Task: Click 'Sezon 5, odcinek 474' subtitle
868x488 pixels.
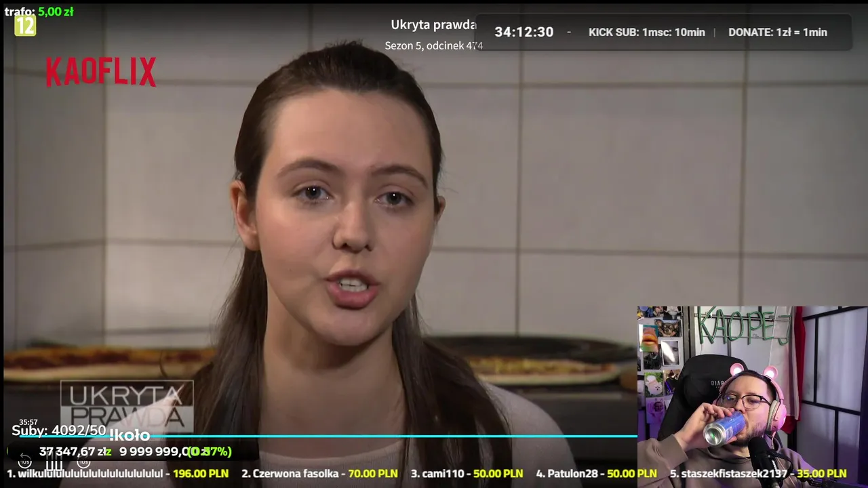Action: click(x=434, y=45)
